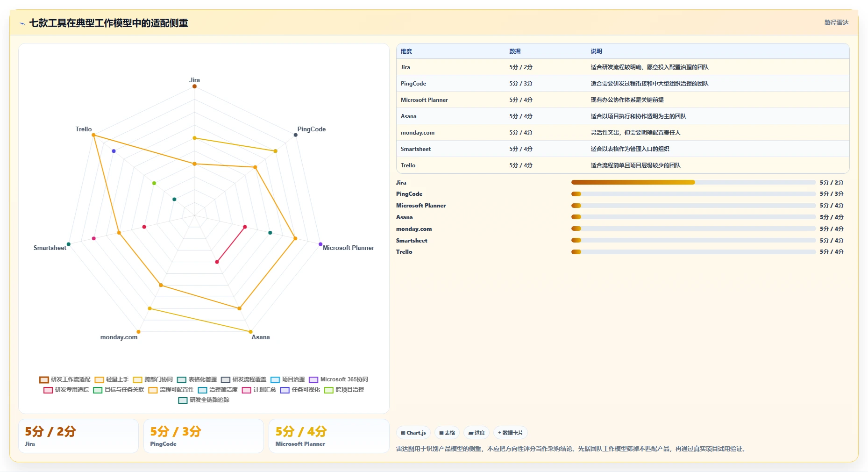Click the Microsoft Planner progress bar
The height and width of the screenshot is (472, 868).
pyautogui.click(x=693, y=206)
